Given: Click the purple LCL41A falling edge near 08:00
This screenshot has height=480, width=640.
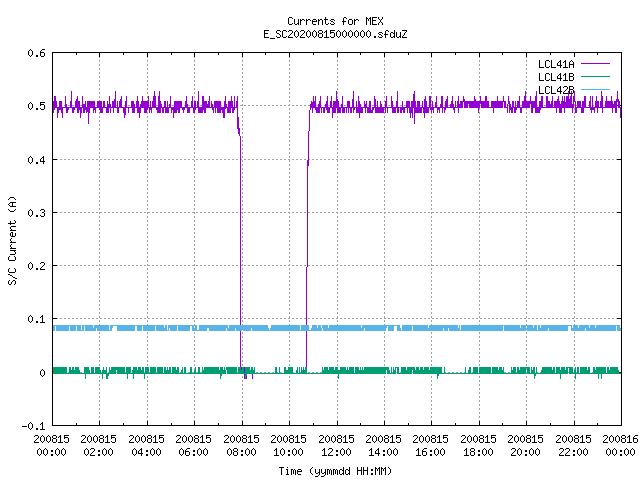Looking at the screenshot, I should click(x=240, y=245).
